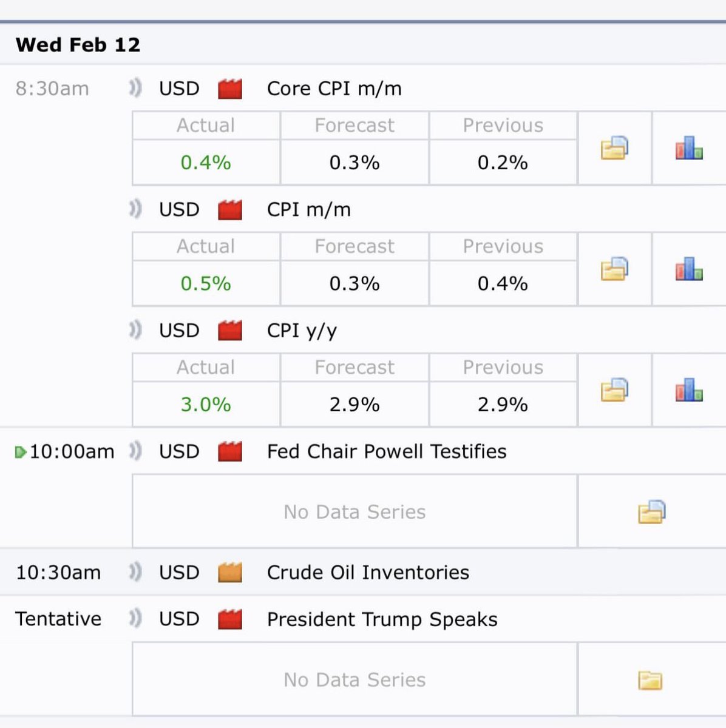View chart icon for CPI y/y
This screenshot has width=726, height=728.
pos(689,389)
